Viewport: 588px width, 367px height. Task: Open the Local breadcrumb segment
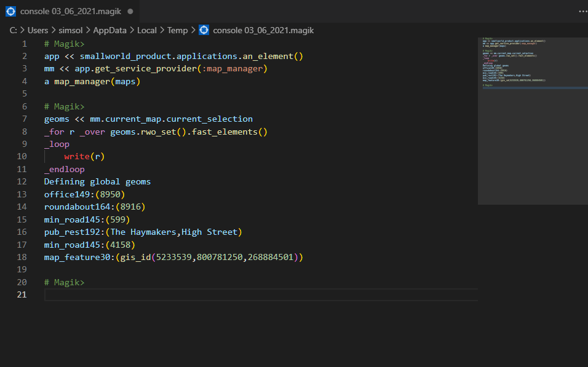click(x=146, y=30)
